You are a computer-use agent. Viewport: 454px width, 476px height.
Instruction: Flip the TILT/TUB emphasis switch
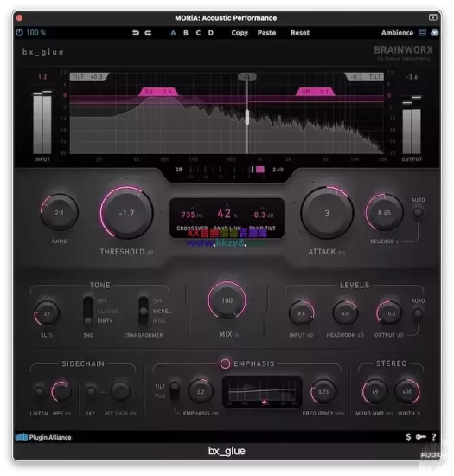(175, 391)
